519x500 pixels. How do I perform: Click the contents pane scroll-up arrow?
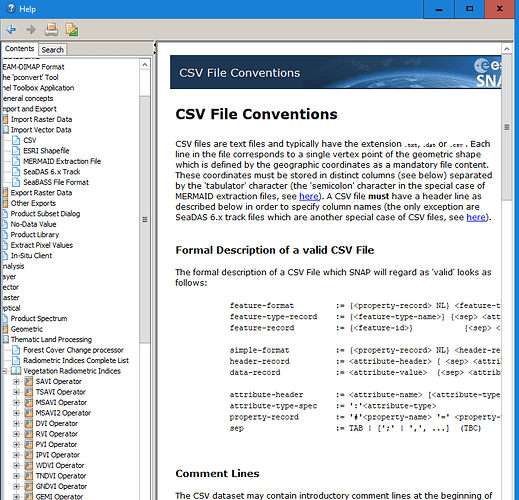[145, 65]
